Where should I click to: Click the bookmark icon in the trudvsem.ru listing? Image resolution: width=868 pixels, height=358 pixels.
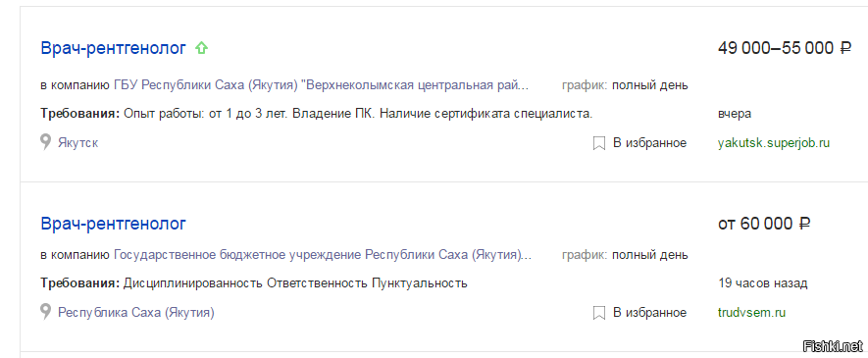pyautogui.click(x=599, y=313)
